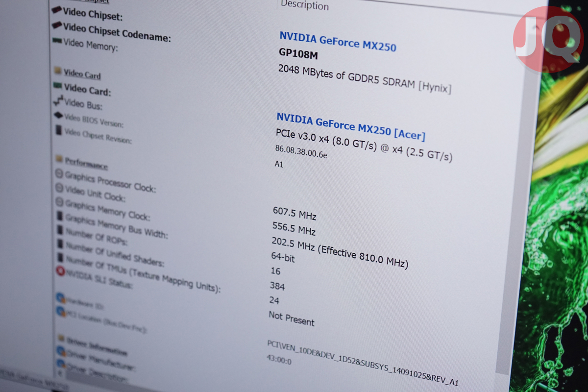
Task: Click the blue icon beside PCI Location
Action: (x=61, y=311)
